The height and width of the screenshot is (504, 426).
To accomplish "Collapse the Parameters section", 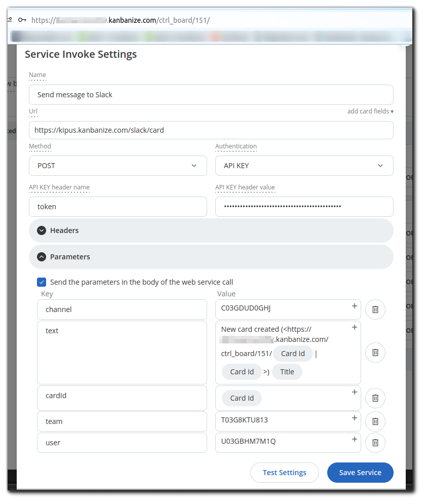I will (x=211, y=257).
